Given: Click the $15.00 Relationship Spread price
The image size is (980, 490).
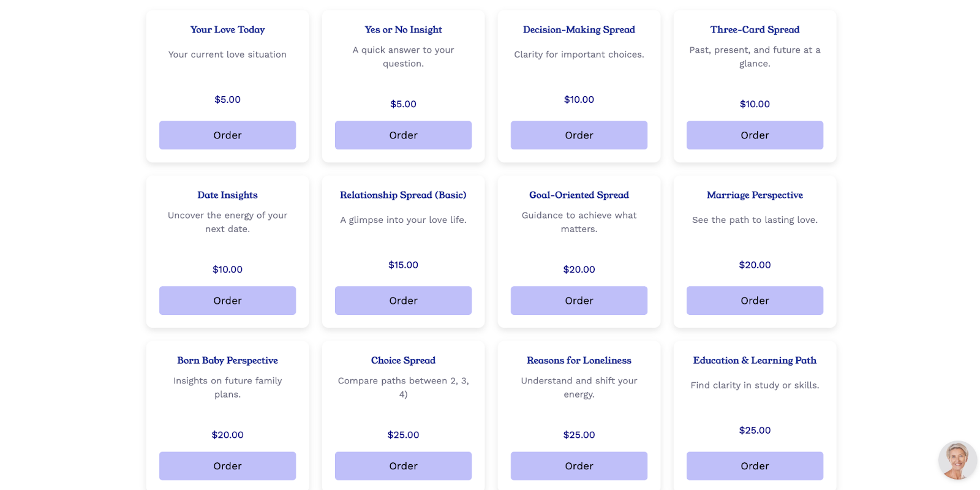Looking at the screenshot, I should coord(403,265).
